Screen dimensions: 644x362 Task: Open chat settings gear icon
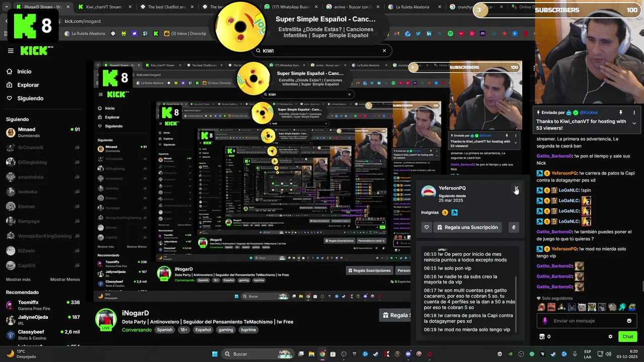(610, 337)
